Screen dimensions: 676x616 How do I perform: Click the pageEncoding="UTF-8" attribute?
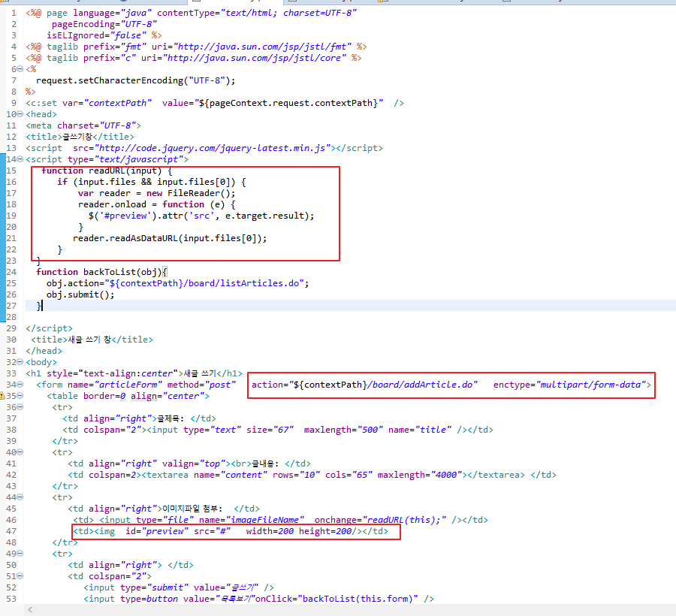pyautogui.click(x=104, y=24)
